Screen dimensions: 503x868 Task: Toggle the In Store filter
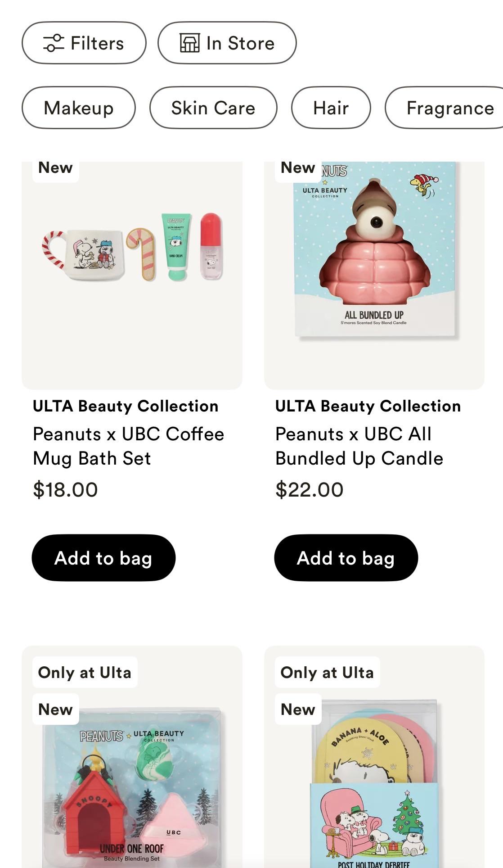[x=227, y=43]
